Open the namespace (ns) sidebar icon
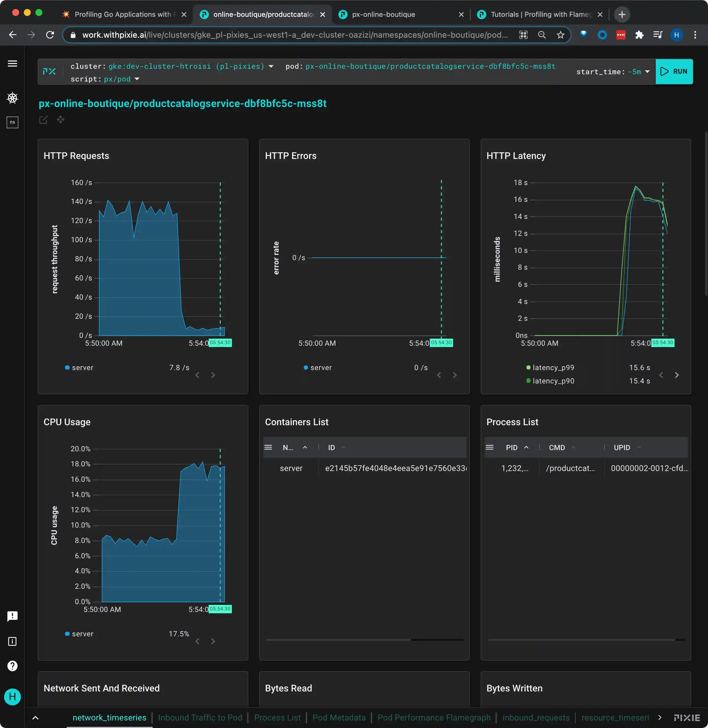Screen dimensions: 708x728 click(12, 122)
